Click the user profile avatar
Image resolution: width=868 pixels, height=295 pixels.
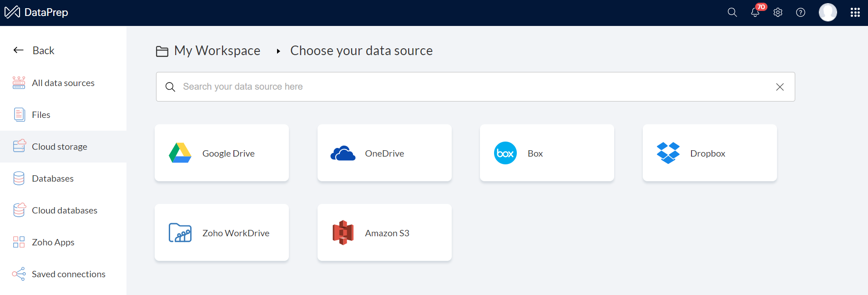click(x=828, y=12)
